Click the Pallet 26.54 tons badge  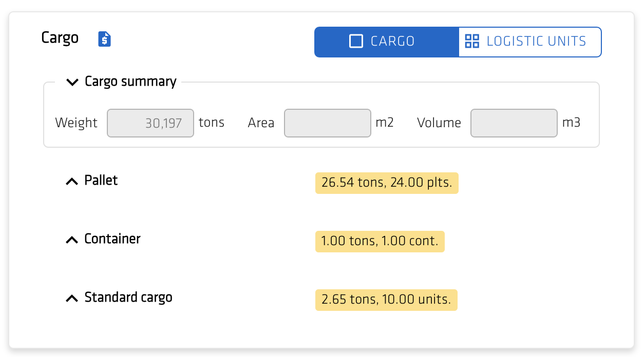point(386,183)
